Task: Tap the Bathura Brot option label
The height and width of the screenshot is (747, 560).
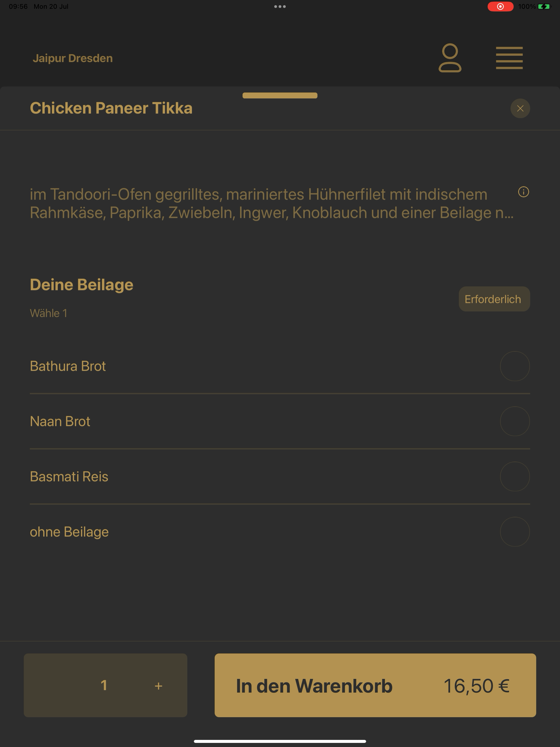Action: click(x=68, y=366)
